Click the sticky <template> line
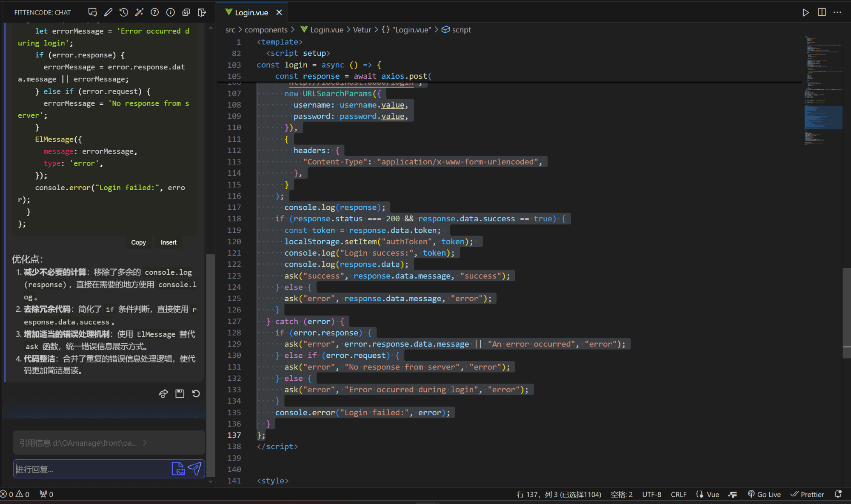Screen dimensions: 851x504 click(x=280, y=42)
